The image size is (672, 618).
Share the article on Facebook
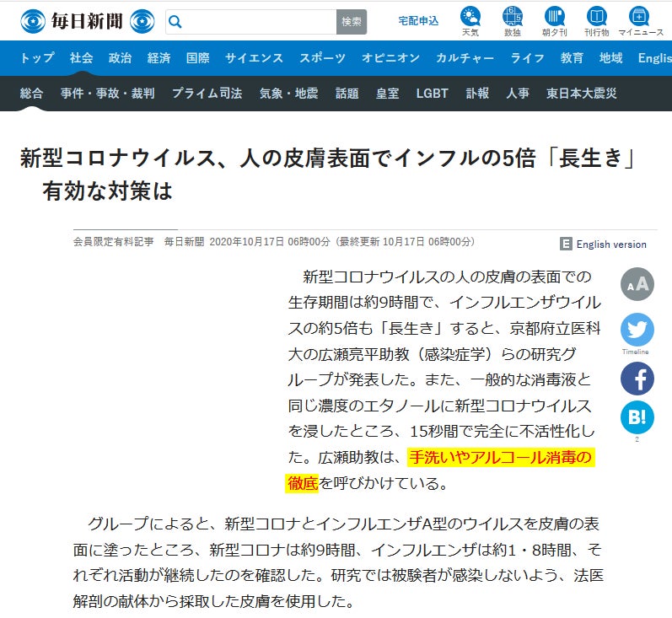tap(637, 378)
